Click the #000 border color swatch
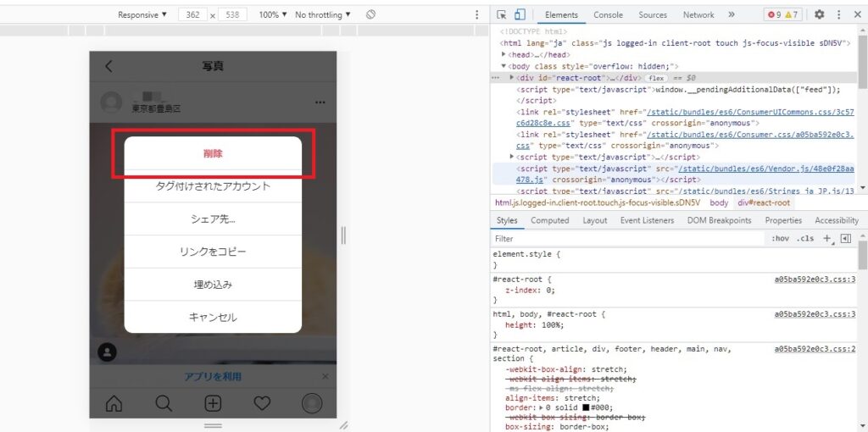This screenshot has width=868, height=432. (x=586, y=407)
